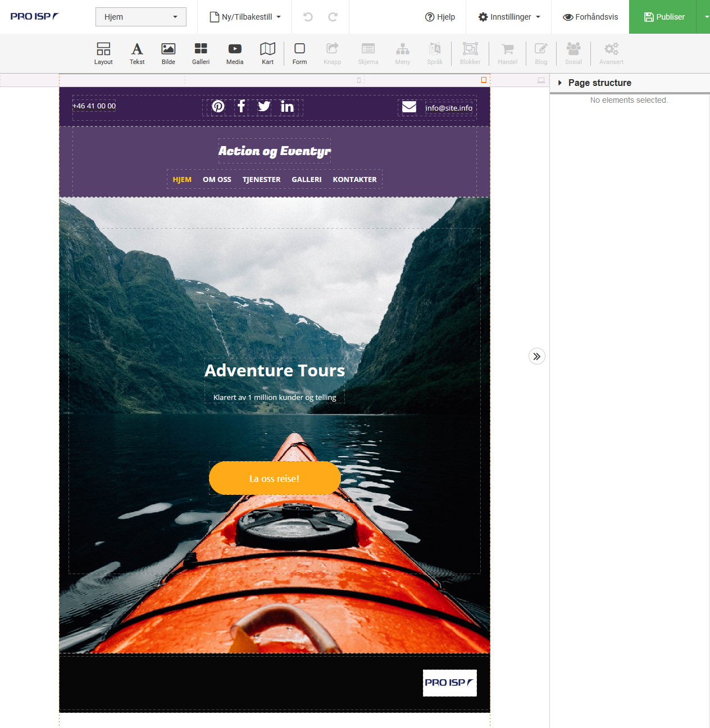710x728 pixels.
Task: Click the Twitter icon in header
Action: [x=264, y=106]
